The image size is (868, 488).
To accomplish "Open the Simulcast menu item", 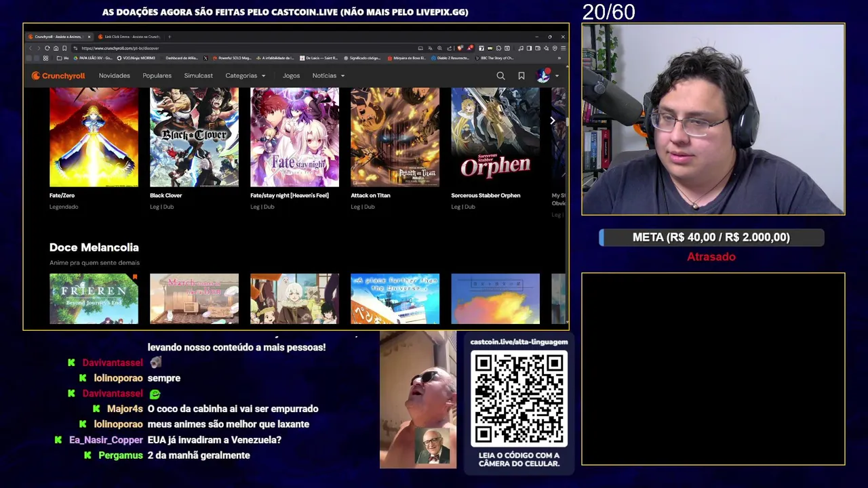I will click(x=199, y=76).
